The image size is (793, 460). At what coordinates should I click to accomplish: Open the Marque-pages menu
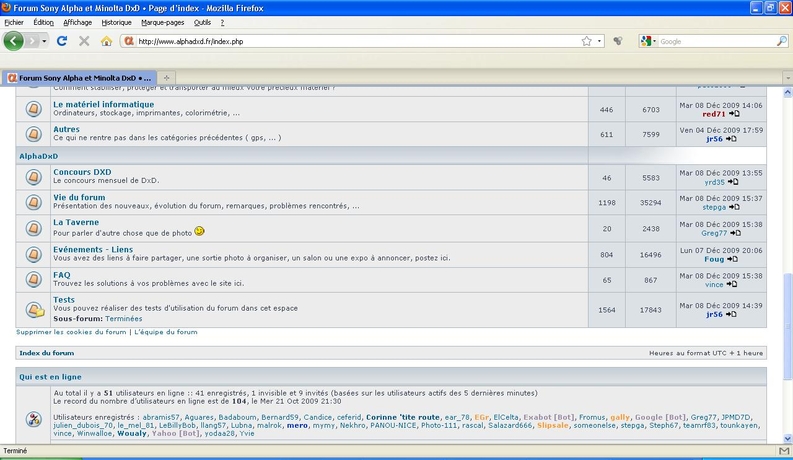162,22
